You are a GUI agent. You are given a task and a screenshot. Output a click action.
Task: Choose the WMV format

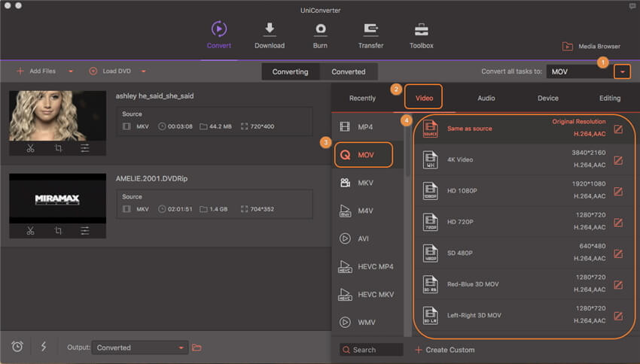(367, 323)
